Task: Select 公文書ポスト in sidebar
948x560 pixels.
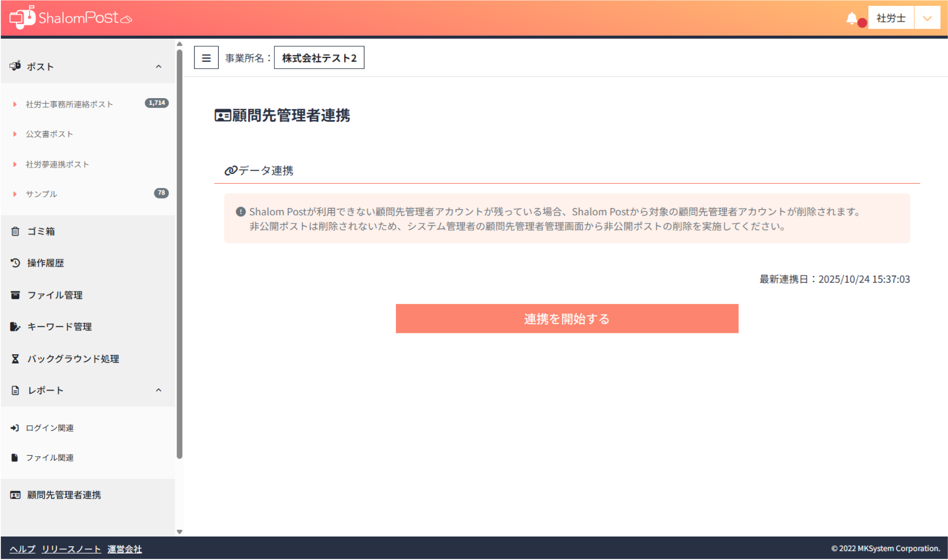Action: coord(49,134)
